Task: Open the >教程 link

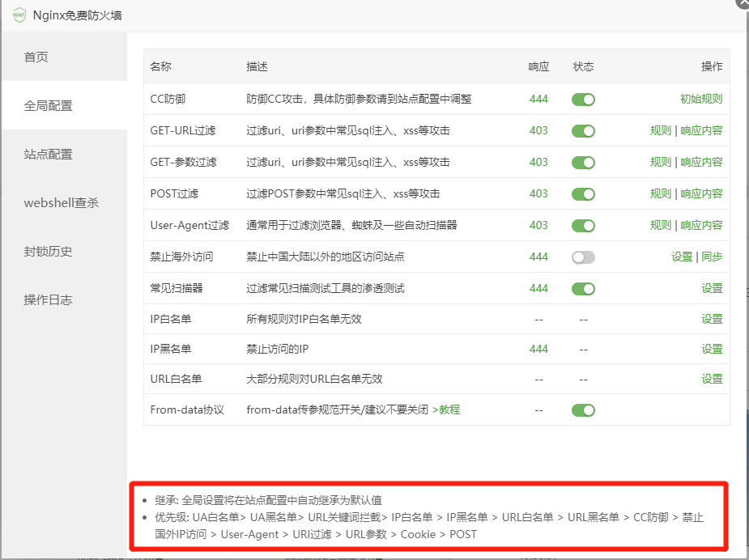Action: (446, 409)
